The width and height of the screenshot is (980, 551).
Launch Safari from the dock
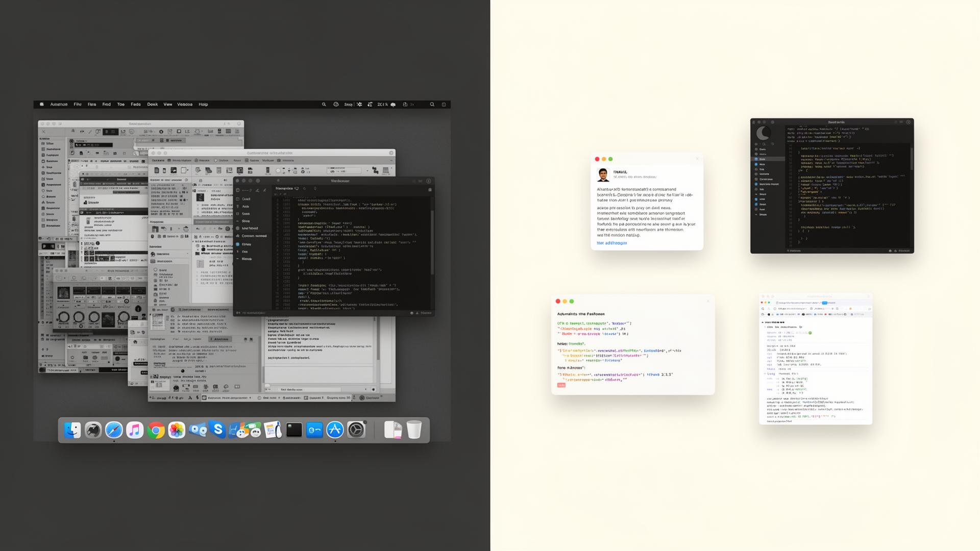pos(114,430)
